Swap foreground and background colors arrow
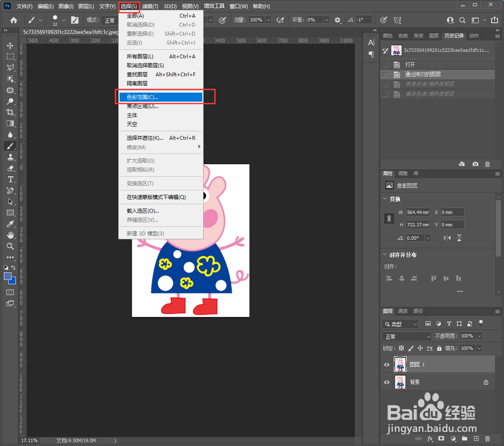 [13, 267]
